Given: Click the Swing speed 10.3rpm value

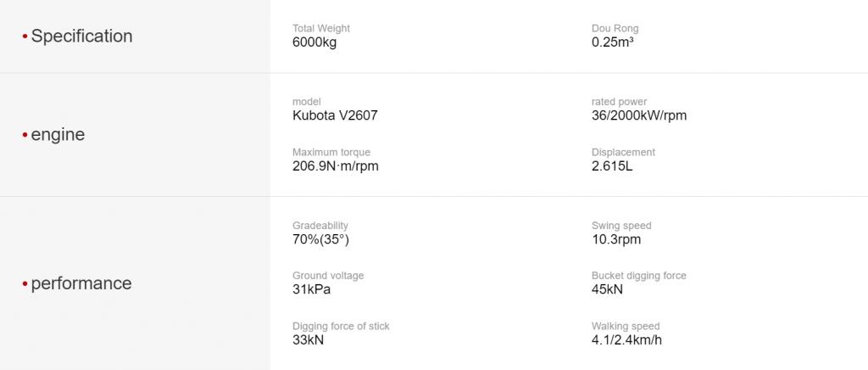Looking at the screenshot, I should tap(616, 240).
